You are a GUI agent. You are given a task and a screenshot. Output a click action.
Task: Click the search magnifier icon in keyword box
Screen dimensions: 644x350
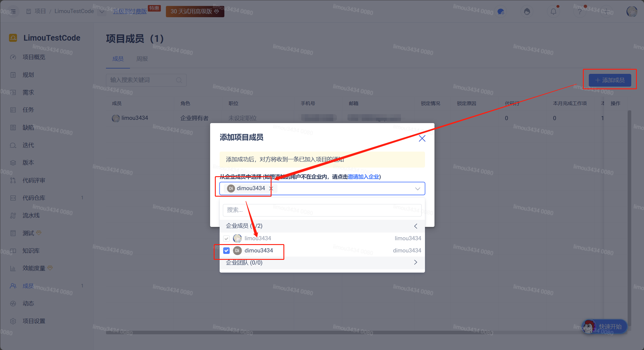179,80
